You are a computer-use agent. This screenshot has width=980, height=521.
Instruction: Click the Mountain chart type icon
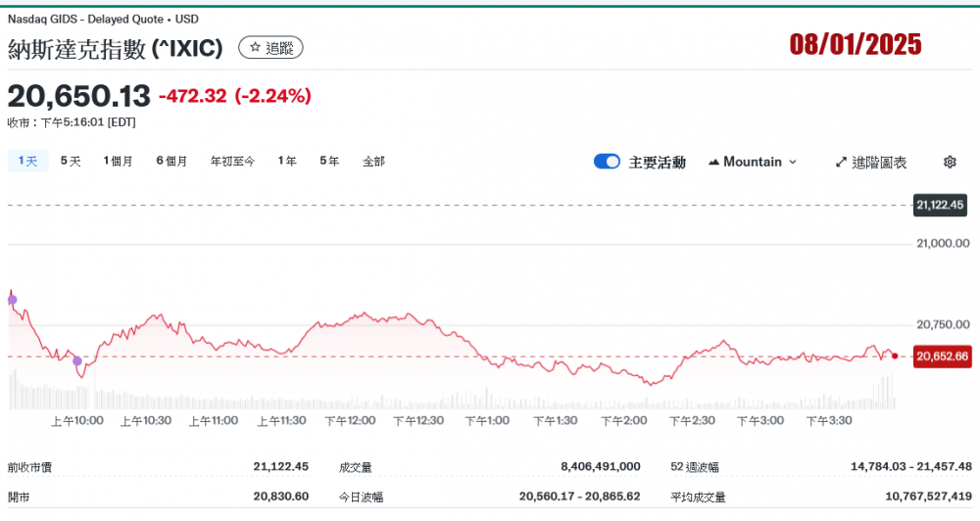[712, 162]
